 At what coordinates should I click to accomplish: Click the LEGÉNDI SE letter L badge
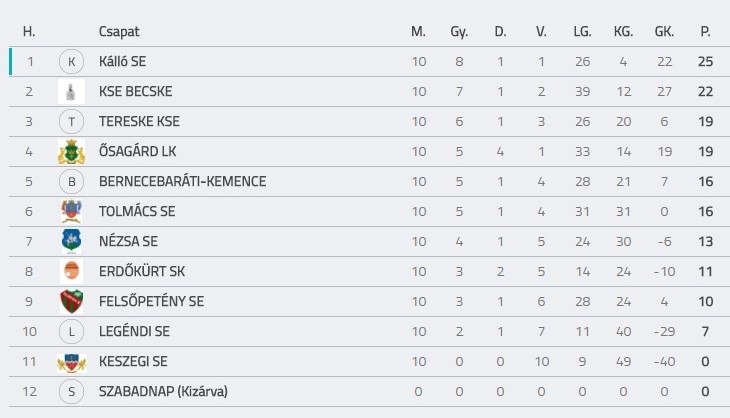71,331
